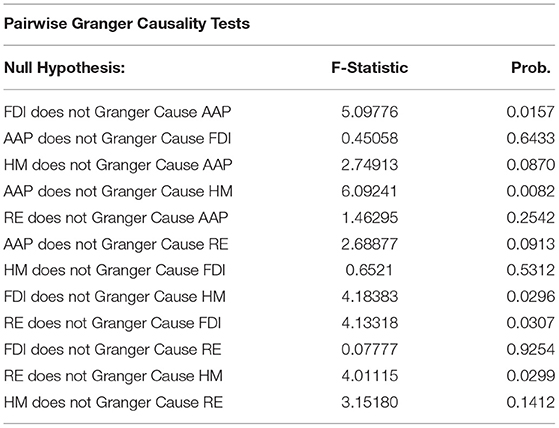Click F-statistic value 3.15180
This screenshot has width=559, height=428.
click(x=369, y=402)
